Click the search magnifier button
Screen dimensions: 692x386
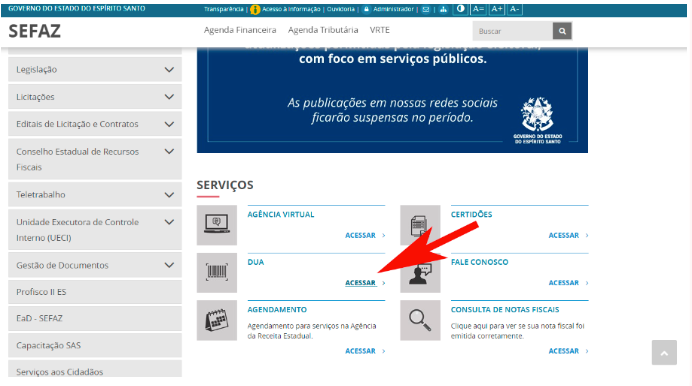(x=562, y=31)
